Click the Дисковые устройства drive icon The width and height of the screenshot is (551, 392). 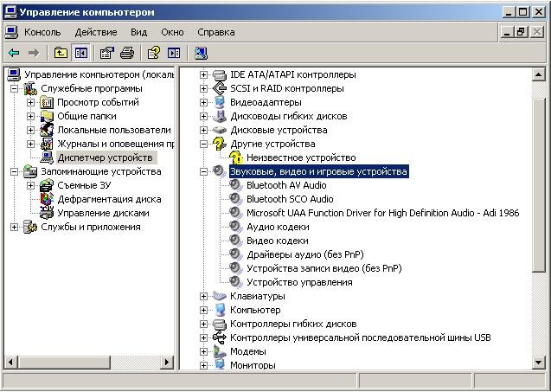click(220, 130)
